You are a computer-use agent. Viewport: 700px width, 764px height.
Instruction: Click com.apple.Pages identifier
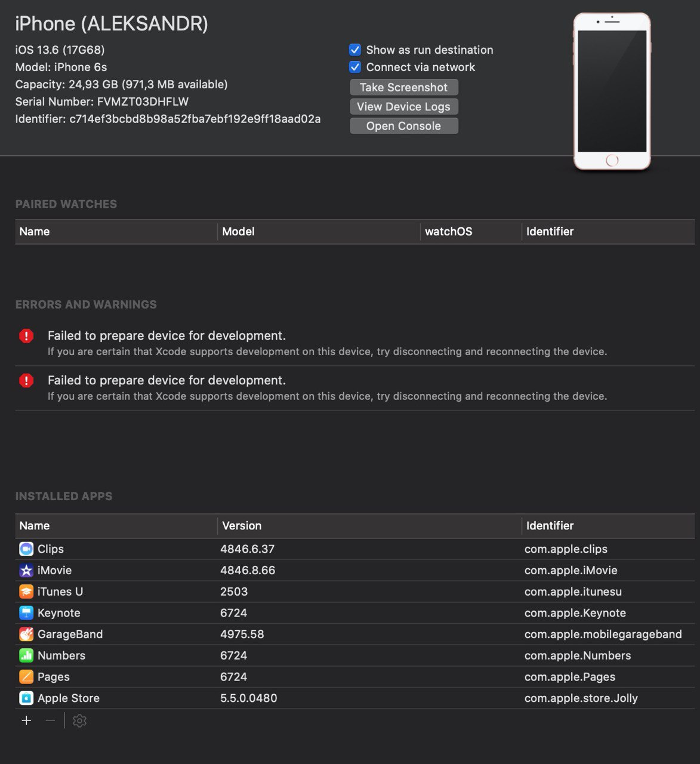[570, 677]
